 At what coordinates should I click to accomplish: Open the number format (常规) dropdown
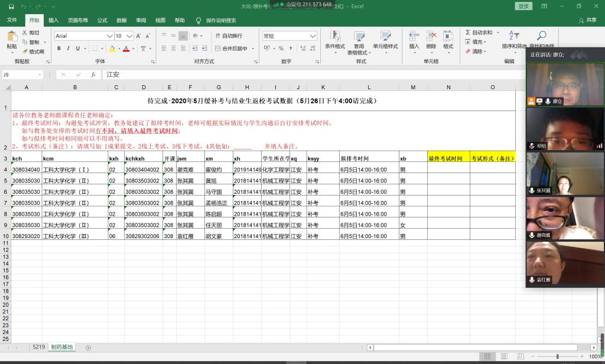pos(313,36)
